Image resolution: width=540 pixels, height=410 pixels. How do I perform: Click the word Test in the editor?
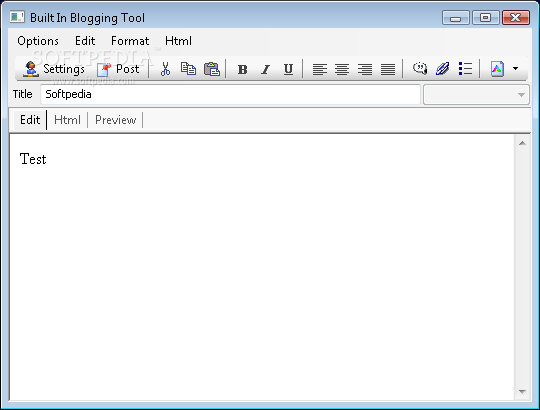pos(33,159)
